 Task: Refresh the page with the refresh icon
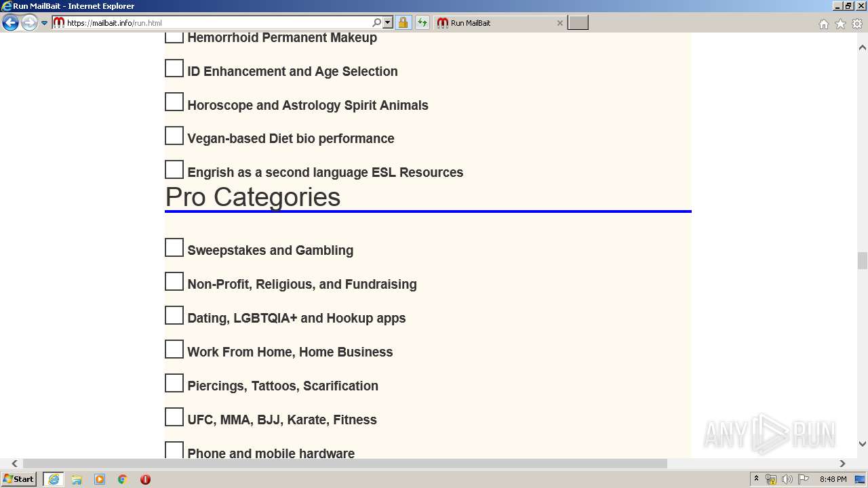pos(422,22)
